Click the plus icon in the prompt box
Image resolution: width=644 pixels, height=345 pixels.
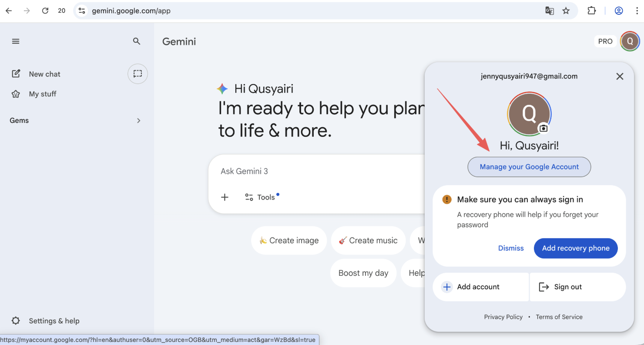(225, 197)
